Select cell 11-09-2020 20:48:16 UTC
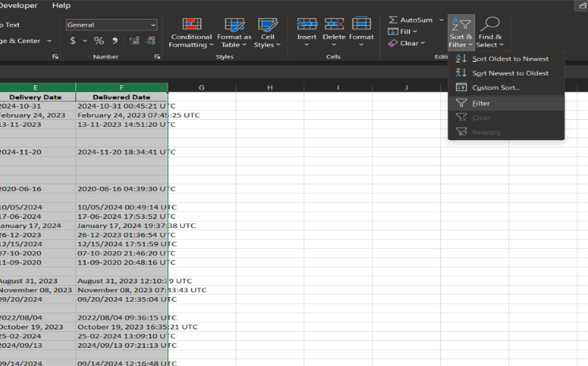This screenshot has height=366, width=588. pos(122,263)
